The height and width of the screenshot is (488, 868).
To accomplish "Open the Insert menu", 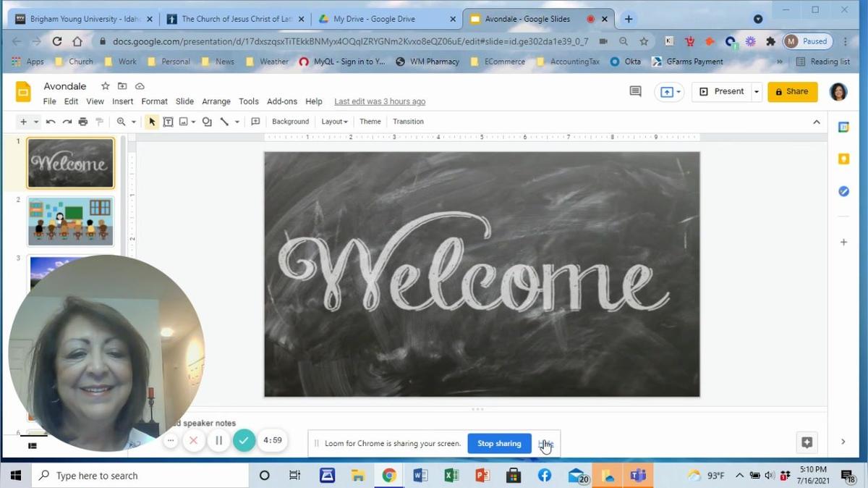I will 122,101.
